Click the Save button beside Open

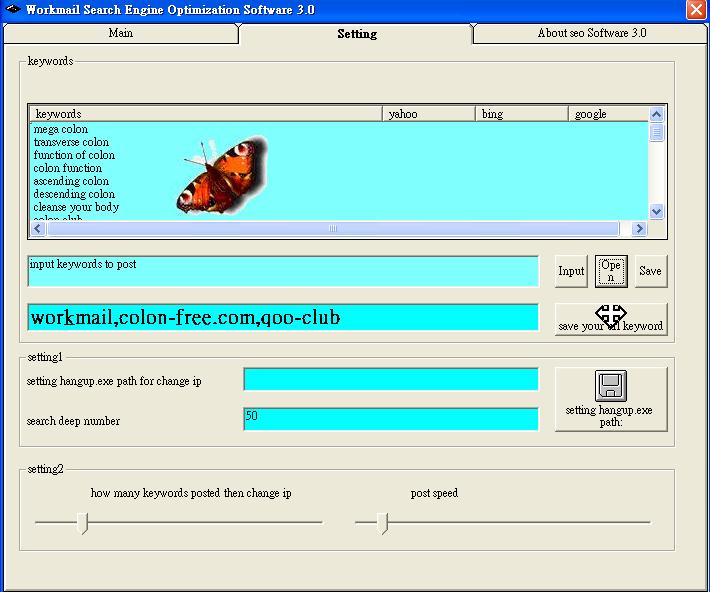[x=651, y=271]
